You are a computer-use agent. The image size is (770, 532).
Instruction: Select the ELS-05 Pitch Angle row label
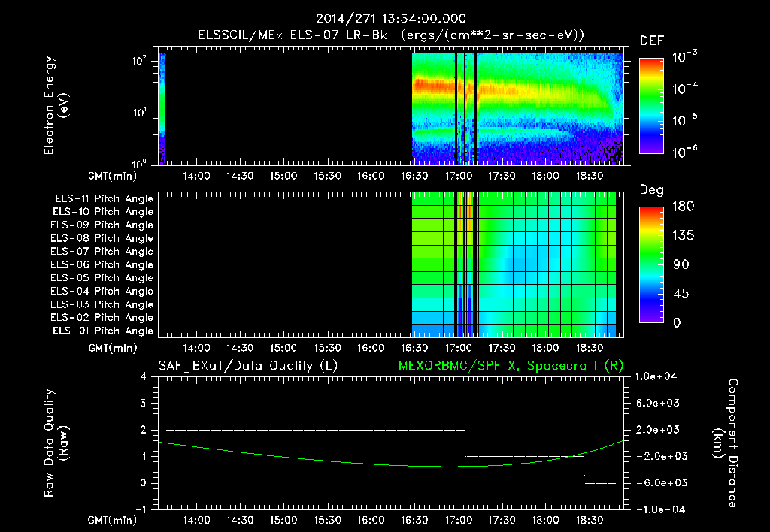(x=102, y=278)
